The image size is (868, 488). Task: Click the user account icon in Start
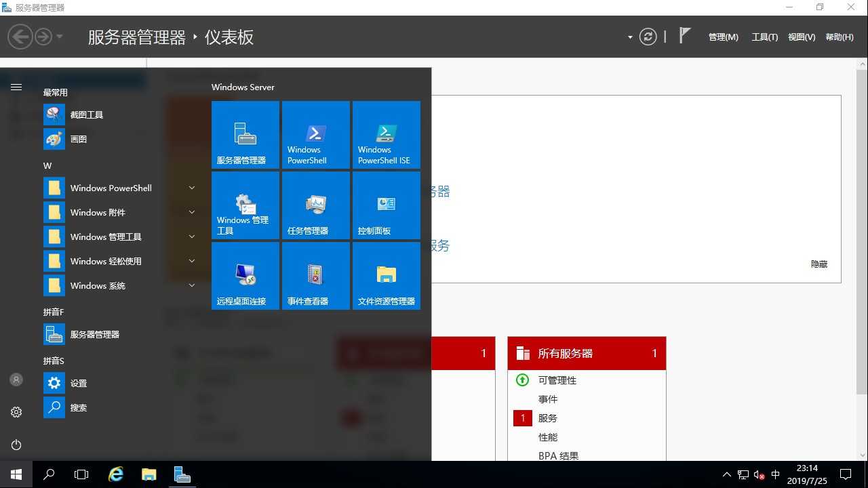pyautogui.click(x=16, y=380)
